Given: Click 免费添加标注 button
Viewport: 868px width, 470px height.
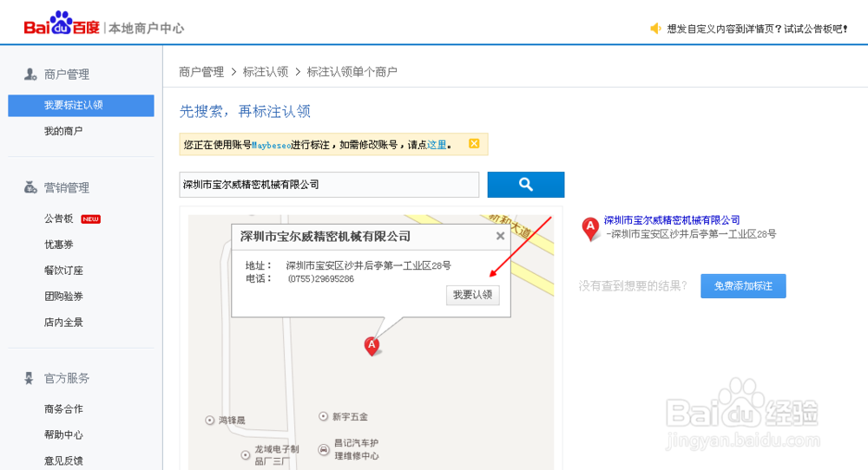Looking at the screenshot, I should 743,286.
